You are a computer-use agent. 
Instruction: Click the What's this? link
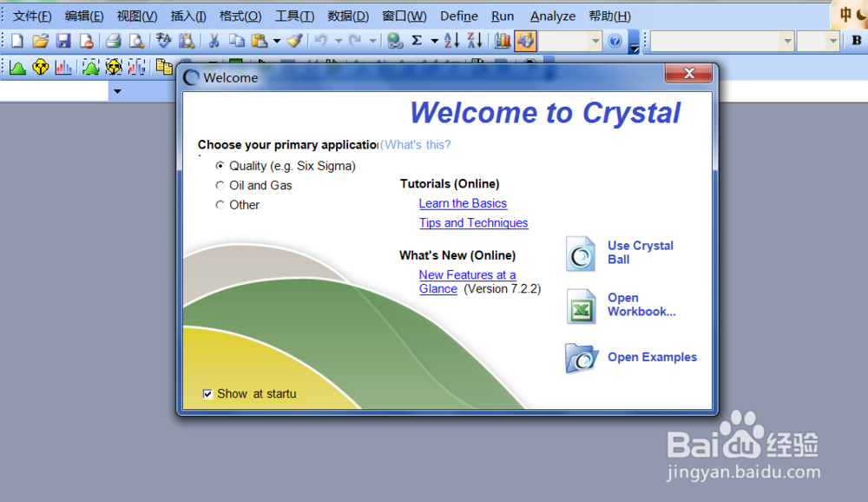[x=418, y=145]
